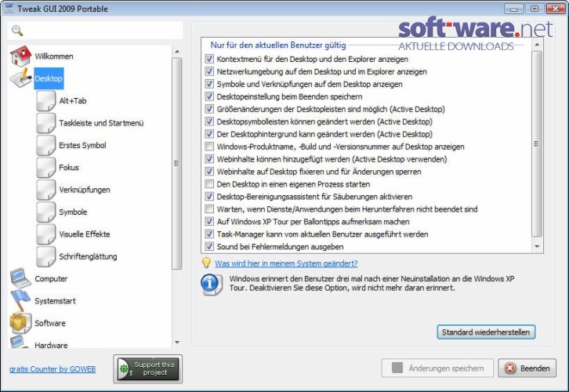Image resolution: width=569 pixels, height=392 pixels.
Task: Open the Alt+Tab settings page
Action: [x=73, y=101]
